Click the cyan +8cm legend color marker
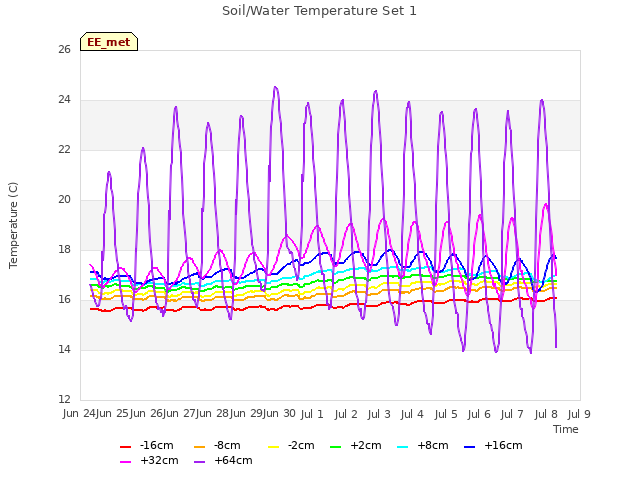The height and width of the screenshot is (480, 640). pyautogui.click(x=402, y=447)
